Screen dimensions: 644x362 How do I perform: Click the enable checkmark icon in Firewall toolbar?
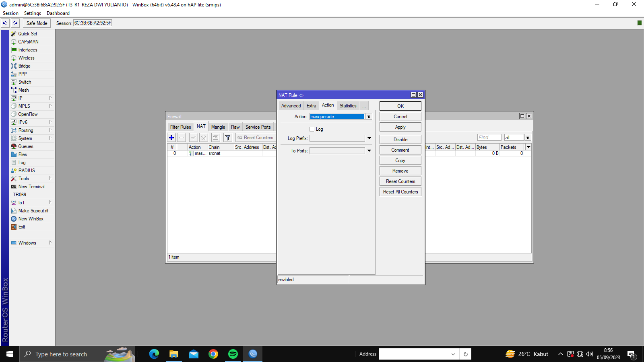point(194,138)
